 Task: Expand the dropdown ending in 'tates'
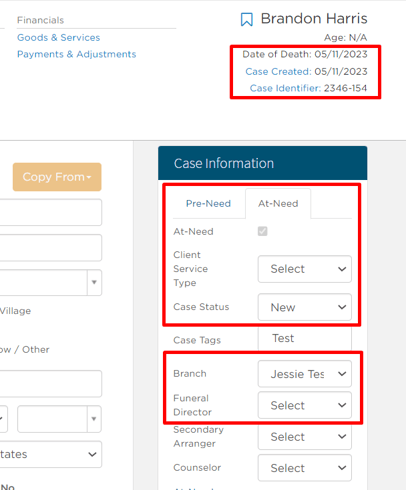point(51,454)
